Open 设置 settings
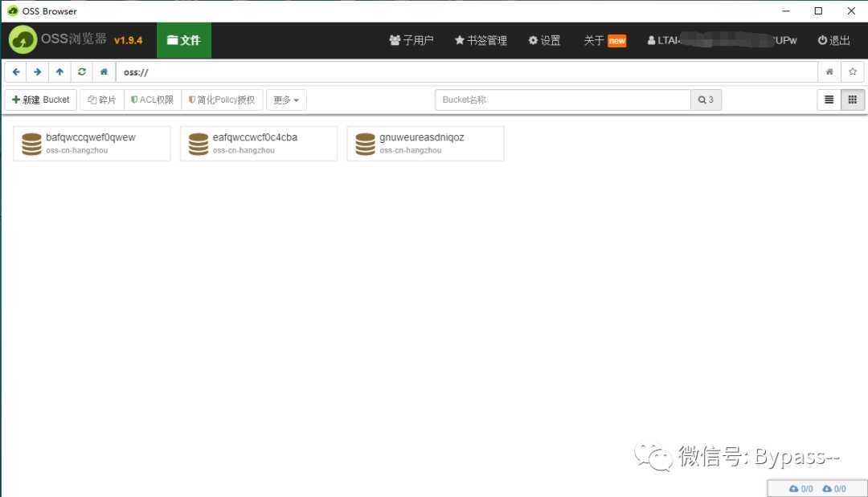The width and height of the screenshot is (868, 497). tap(544, 40)
